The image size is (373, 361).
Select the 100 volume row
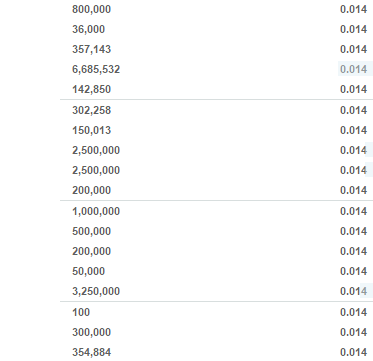pos(216,312)
